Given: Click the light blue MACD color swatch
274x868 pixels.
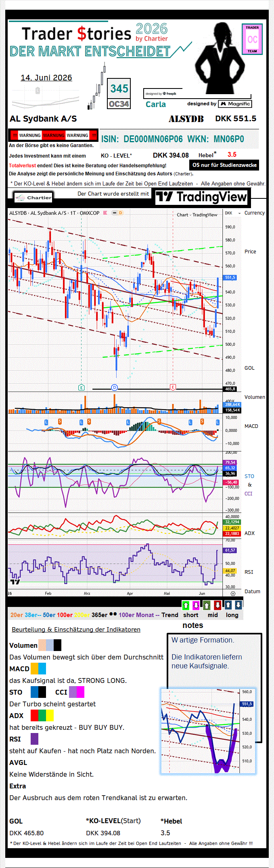Looking at the screenshot, I should tap(42, 668).
